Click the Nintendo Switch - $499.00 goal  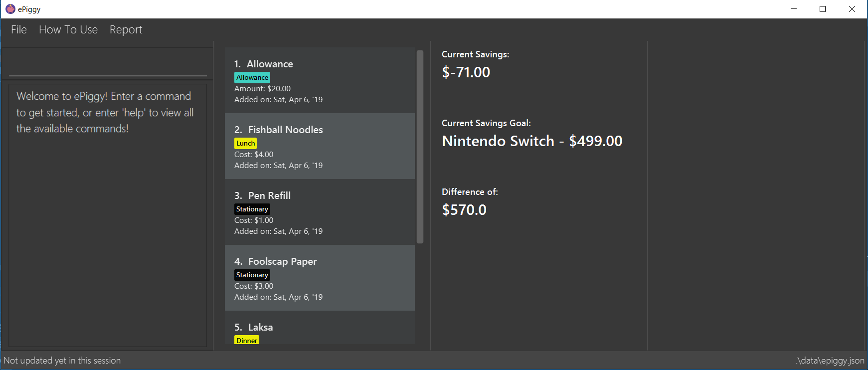pyautogui.click(x=532, y=141)
